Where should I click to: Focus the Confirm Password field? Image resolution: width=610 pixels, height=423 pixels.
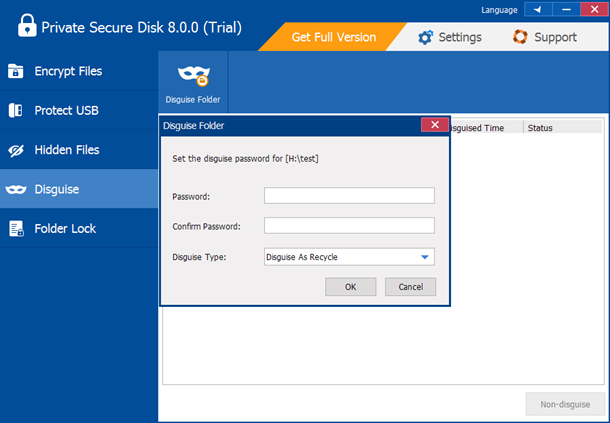tap(349, 226)
